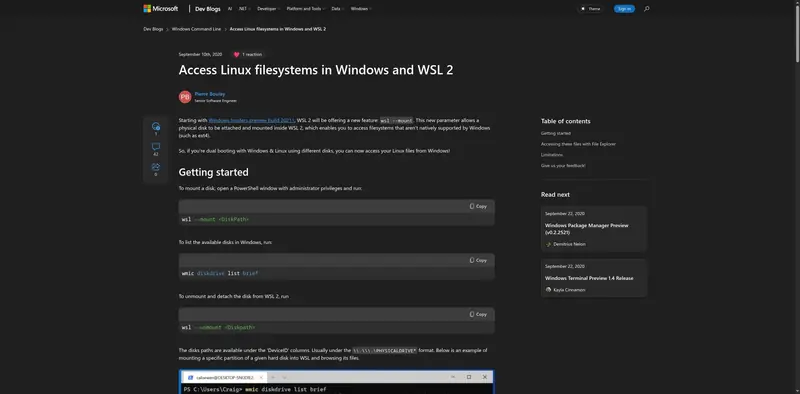Expand the Data dropdown

[337, 9]
